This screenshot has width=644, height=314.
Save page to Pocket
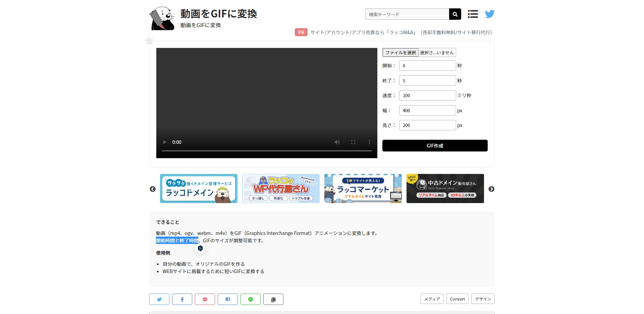pyautogui.click(x=205, y=299)
